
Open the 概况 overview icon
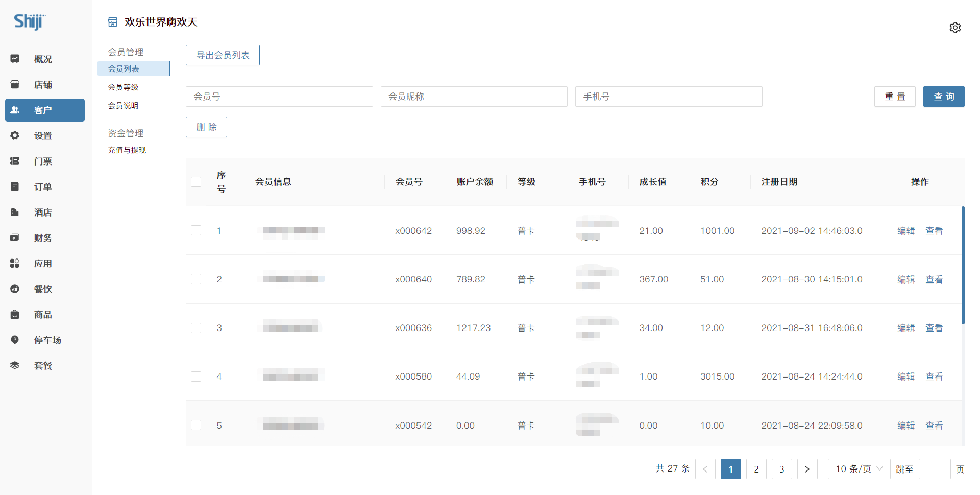tap(15, 59)
